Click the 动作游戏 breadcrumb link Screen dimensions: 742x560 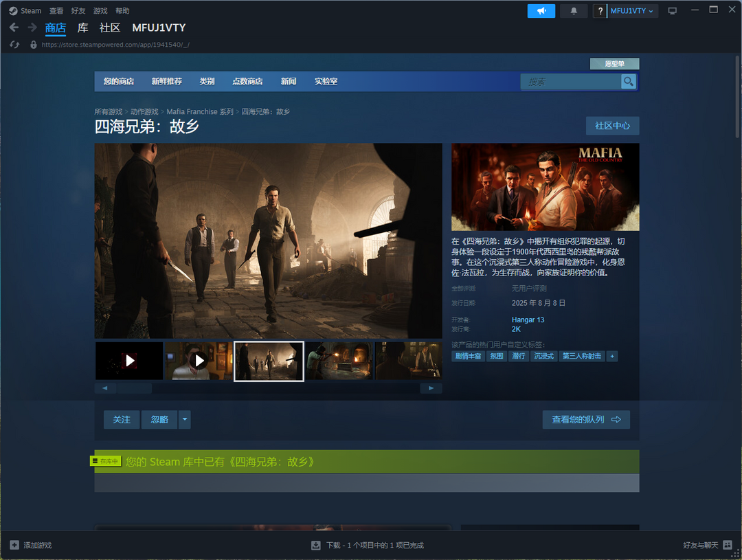(144, 112)
